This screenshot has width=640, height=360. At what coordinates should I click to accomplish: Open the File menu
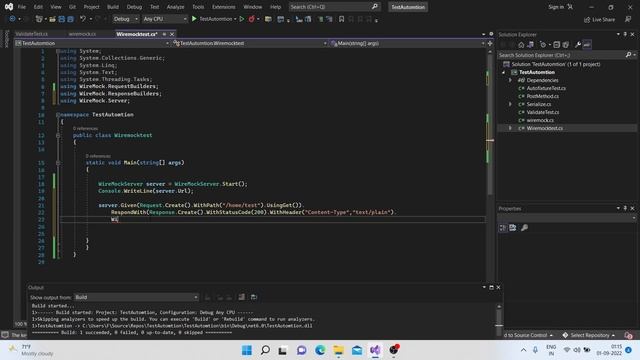tap(22, 7)
